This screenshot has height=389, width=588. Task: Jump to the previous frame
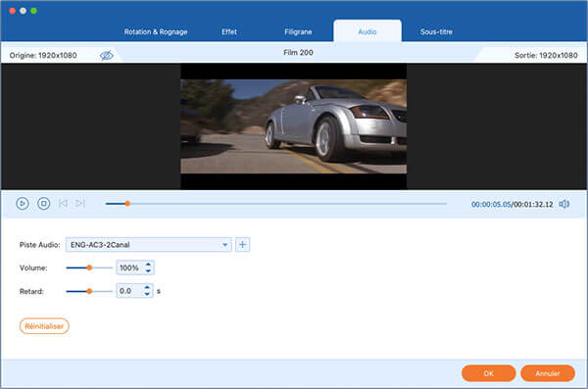(x=63, y=203)
